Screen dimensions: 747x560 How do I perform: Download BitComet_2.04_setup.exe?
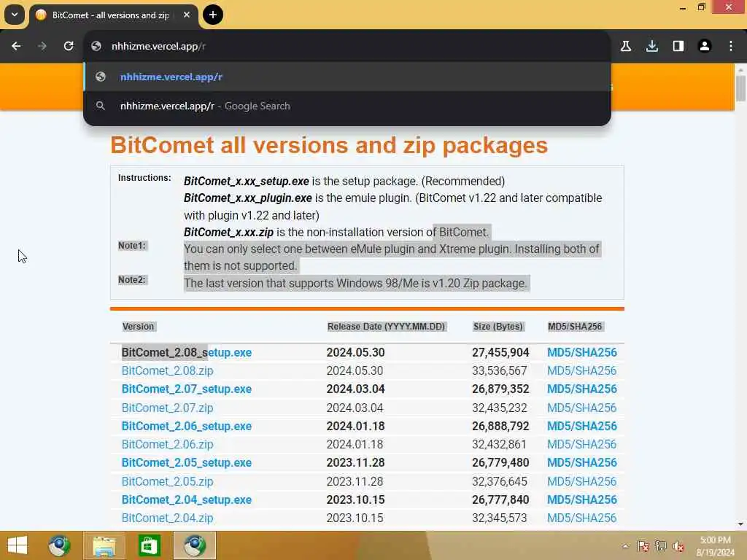187,500
